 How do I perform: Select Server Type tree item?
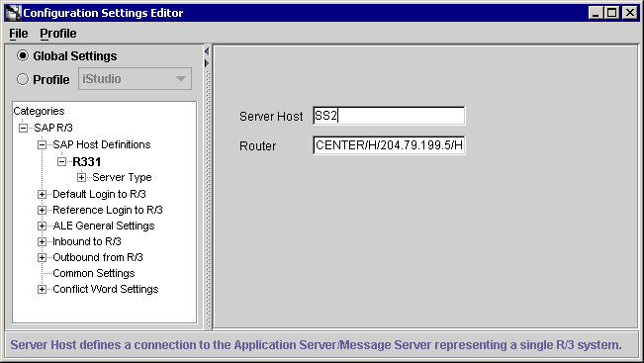pyautogui.click(x=122, y=177)
